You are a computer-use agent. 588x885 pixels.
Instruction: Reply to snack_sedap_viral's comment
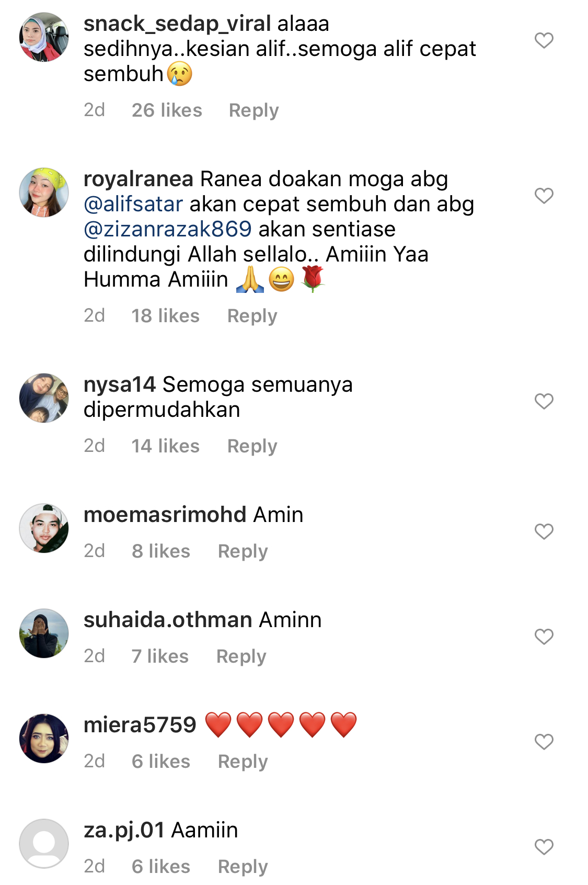[x=253, y=110]
